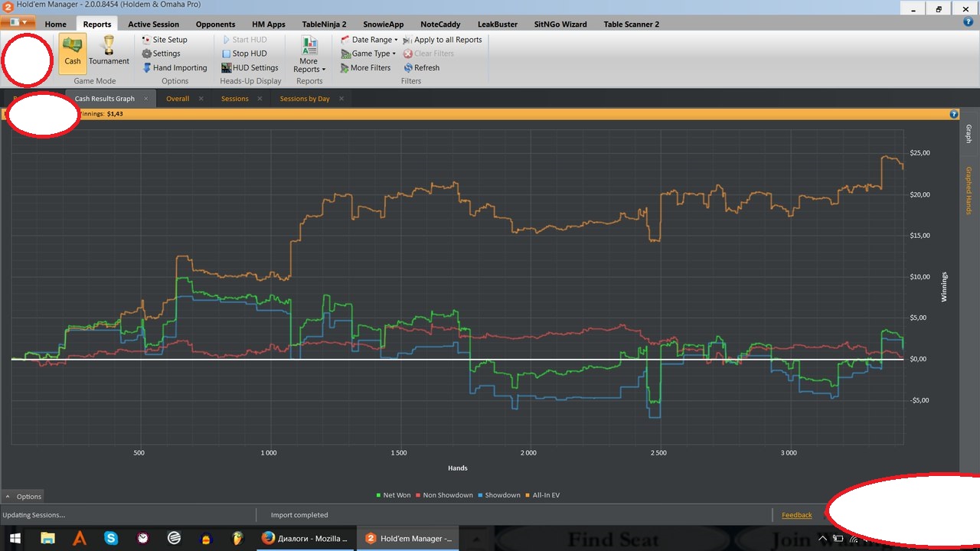Click the Updating Sessions status text

(34, 515)
